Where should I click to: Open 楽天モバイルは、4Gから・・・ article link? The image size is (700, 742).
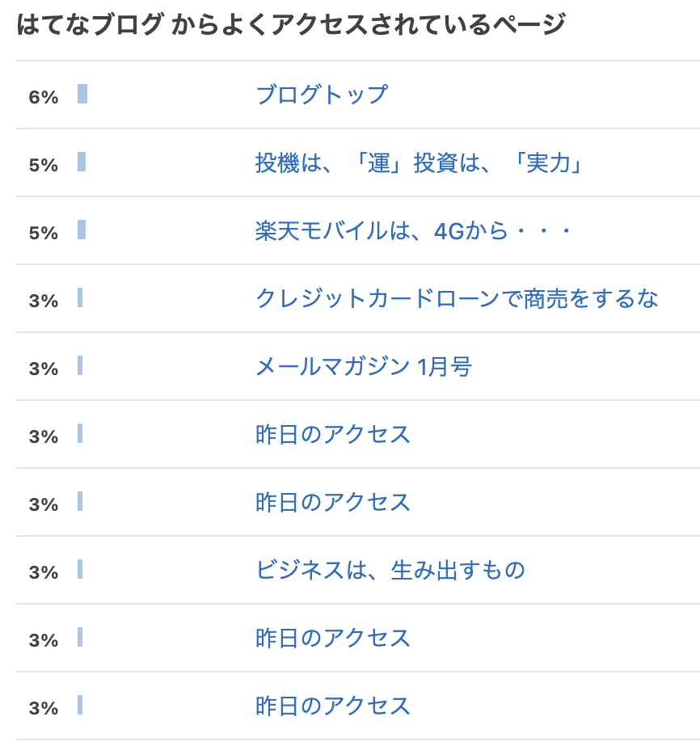pyautogui.click(x=413, y=230)
